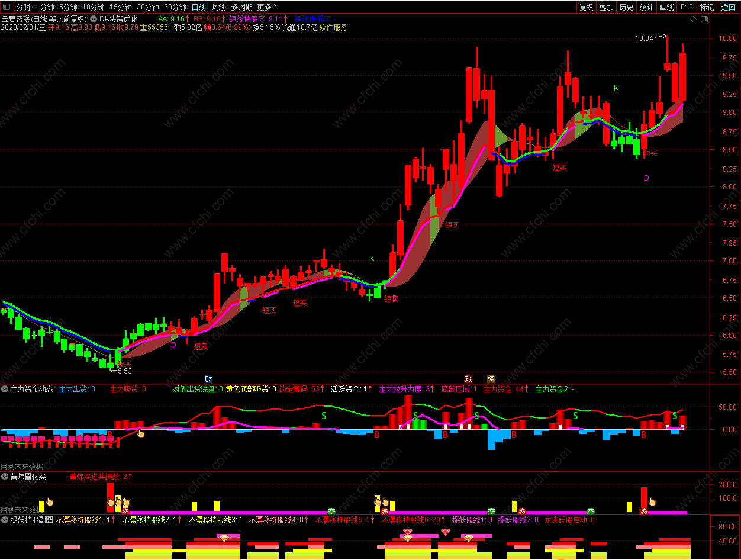Click hand pointer icon in 主力资金动态 panel

[141, 434]
